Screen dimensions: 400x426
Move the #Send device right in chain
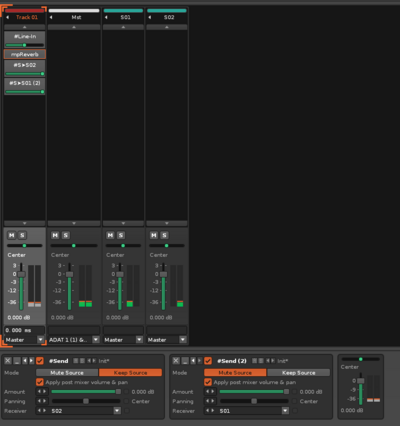[31, 361]
